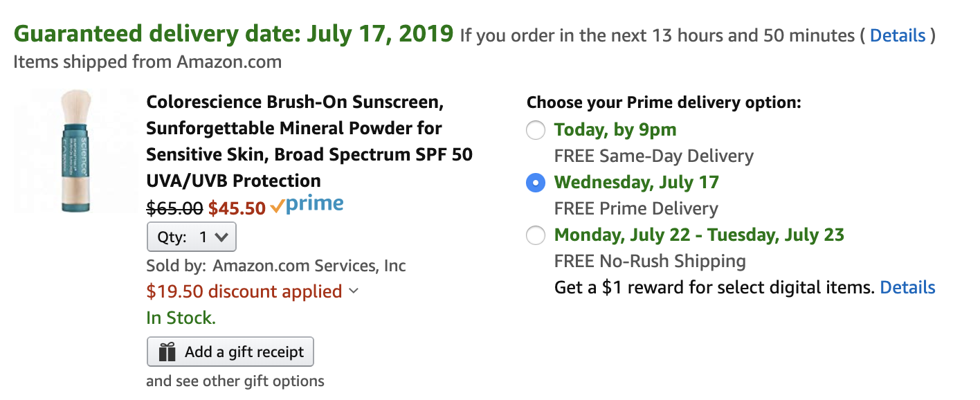
Task: Click the Prime logo badge
Action: click(x=307, y=205)
